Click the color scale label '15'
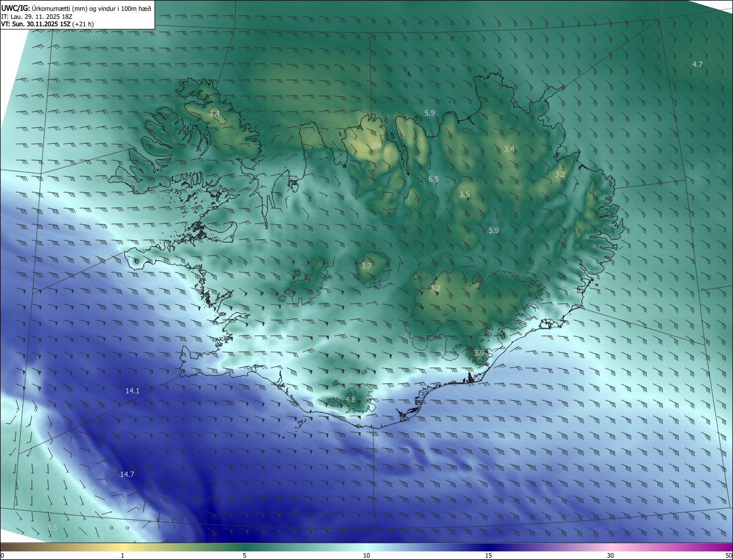 488,555
